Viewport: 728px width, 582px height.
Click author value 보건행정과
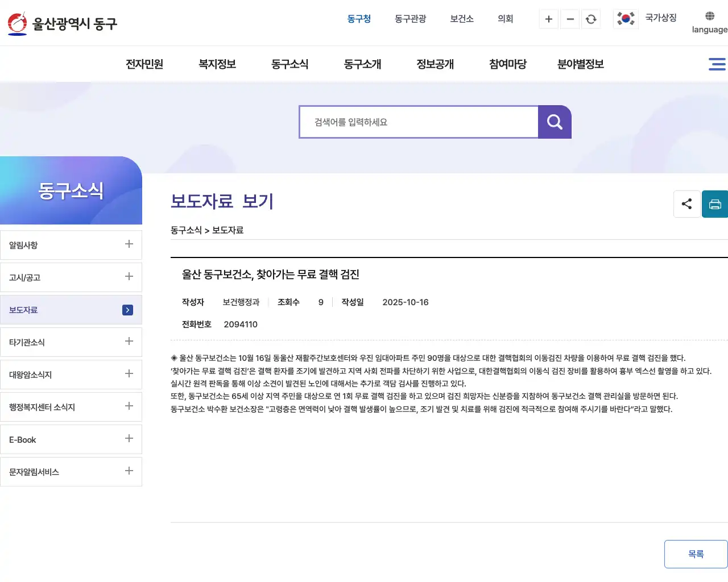(241, 302)
